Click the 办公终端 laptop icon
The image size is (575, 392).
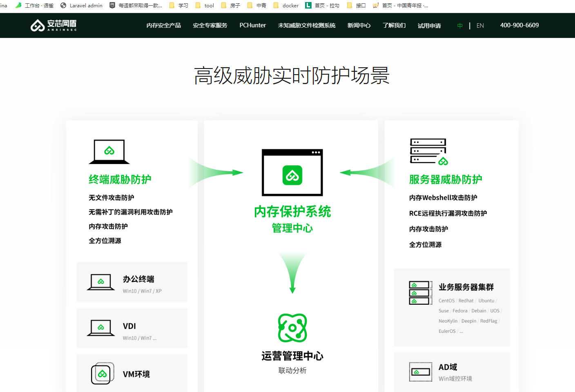pyautogui.click(x=101, y=282)
